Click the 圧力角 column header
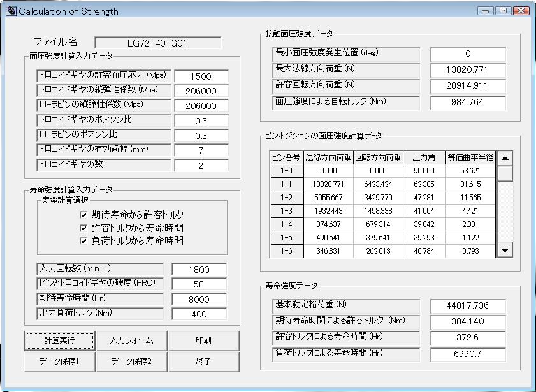 [x=424, y=157]
